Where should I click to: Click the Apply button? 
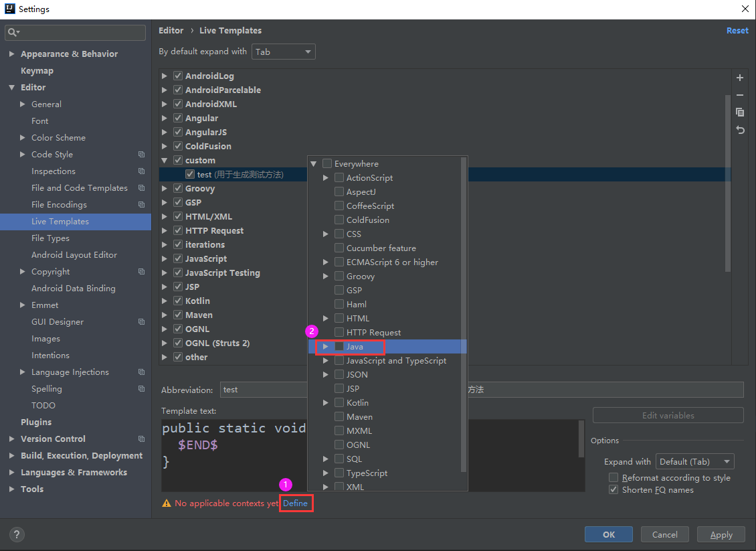click(x=721, y=534)
